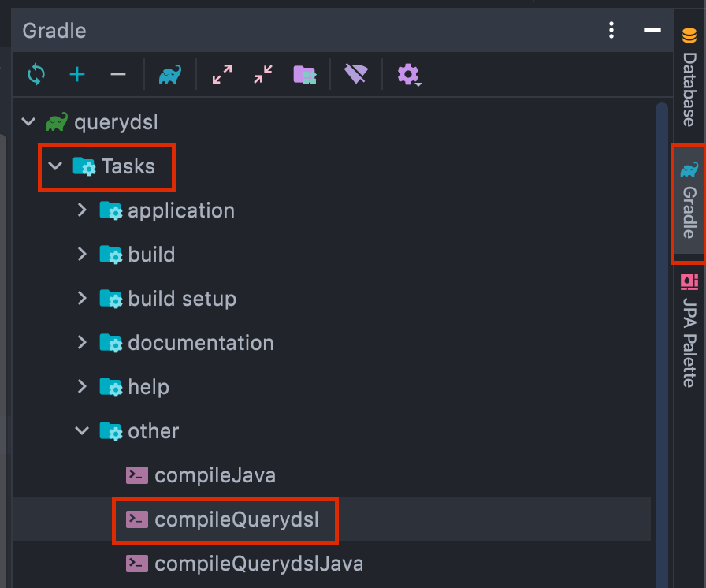Click the Download Sources folder icon
Screen dimensions: 706x588
(x=304, y=75)
